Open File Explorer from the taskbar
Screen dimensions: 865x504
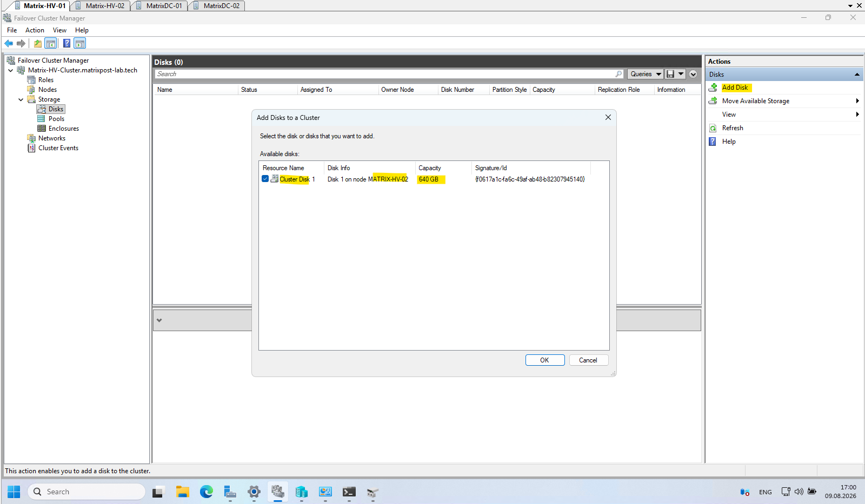coord(182,492)
